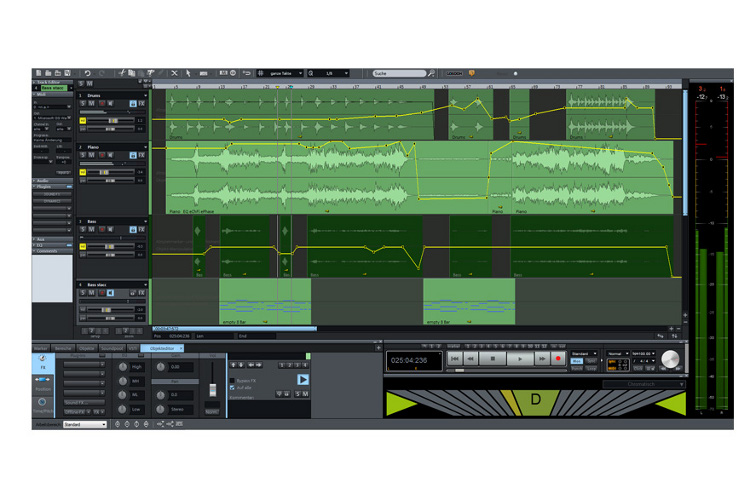The height and width of the screenshot is (494, 750).
Task: Close the Objekteditor tab
Action: [181, 349]
